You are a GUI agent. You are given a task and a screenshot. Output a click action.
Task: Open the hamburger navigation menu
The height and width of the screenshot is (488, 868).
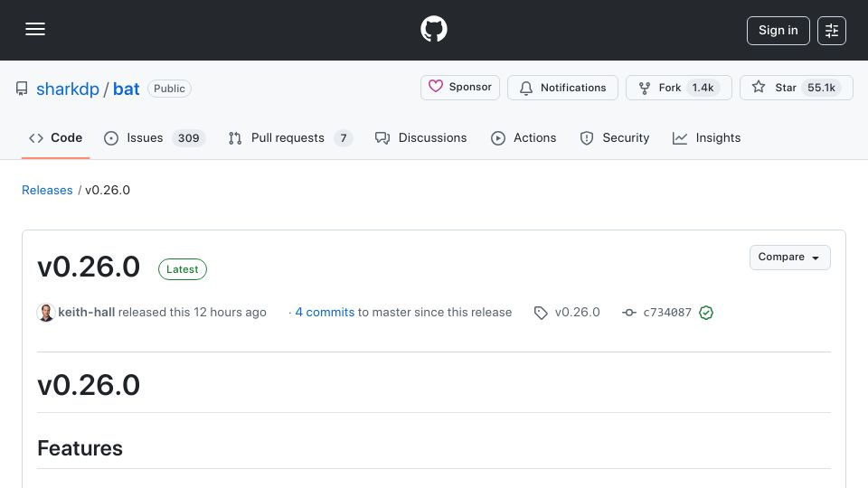click(35, 29)
